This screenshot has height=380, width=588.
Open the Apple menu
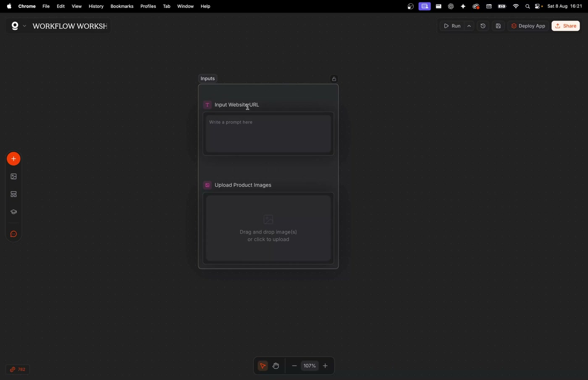pyautogui.click(x=9, y=6)
